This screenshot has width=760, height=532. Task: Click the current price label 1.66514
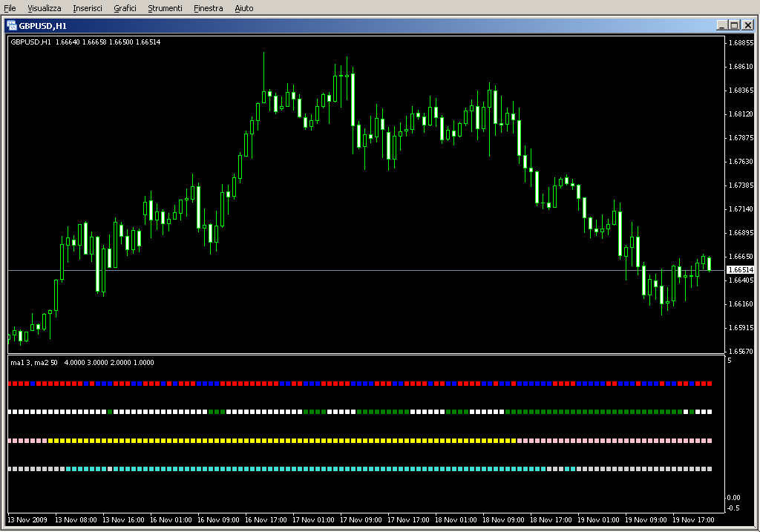pyautogui.click(x=741, y=270)
